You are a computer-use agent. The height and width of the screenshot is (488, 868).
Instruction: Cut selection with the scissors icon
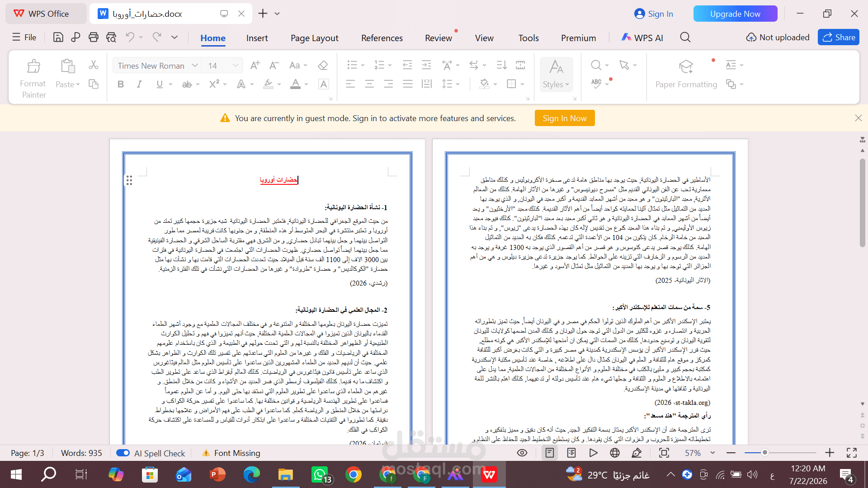94,65
